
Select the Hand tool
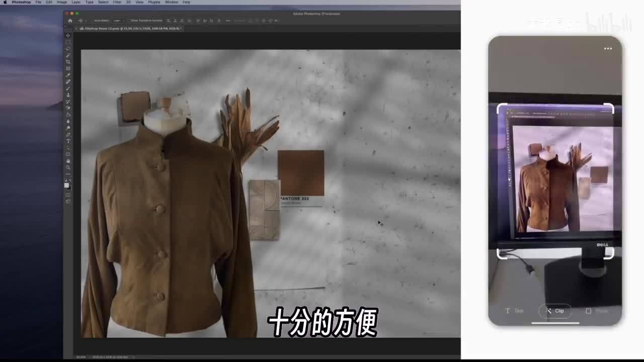tap(68, 161)
